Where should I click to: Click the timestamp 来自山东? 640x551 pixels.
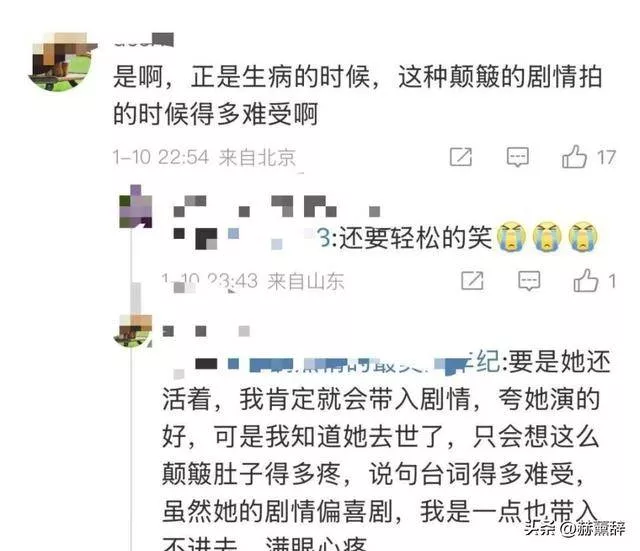(306, 281)
